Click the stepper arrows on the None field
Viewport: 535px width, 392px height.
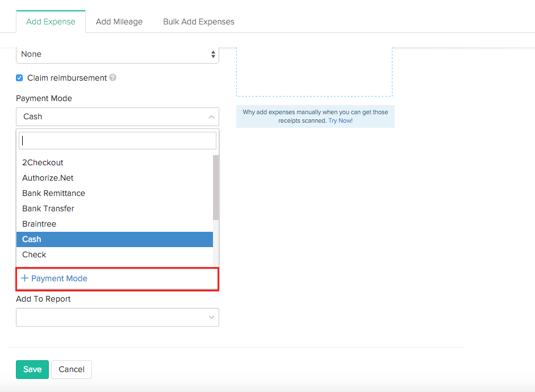click(212, 54)
